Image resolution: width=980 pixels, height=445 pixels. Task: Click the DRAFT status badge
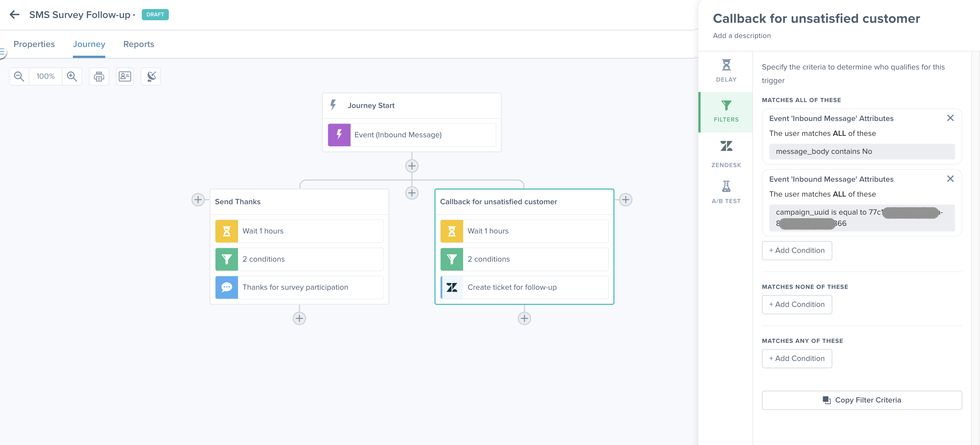[155, 15]
